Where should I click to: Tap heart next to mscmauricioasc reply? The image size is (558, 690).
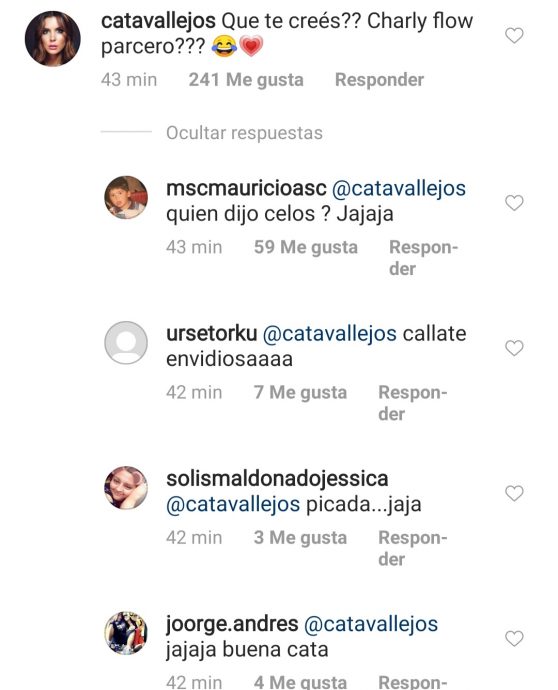point(514,203)
